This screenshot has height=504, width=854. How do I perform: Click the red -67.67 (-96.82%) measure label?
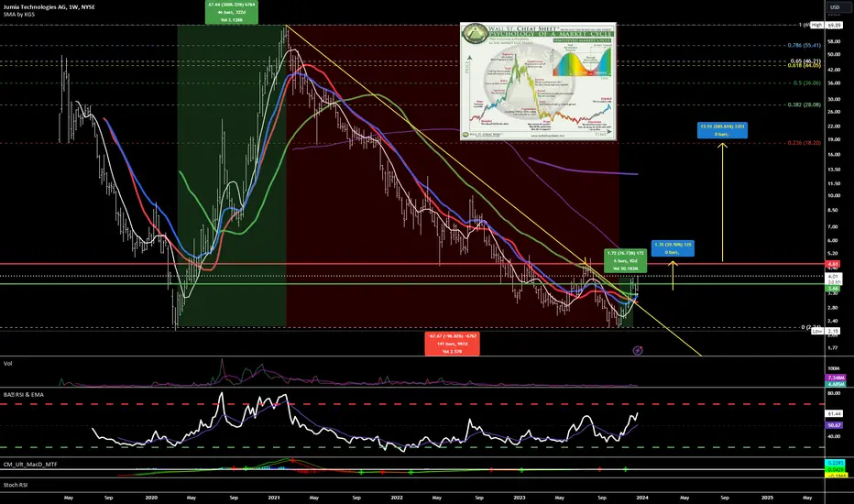(452, 344)
